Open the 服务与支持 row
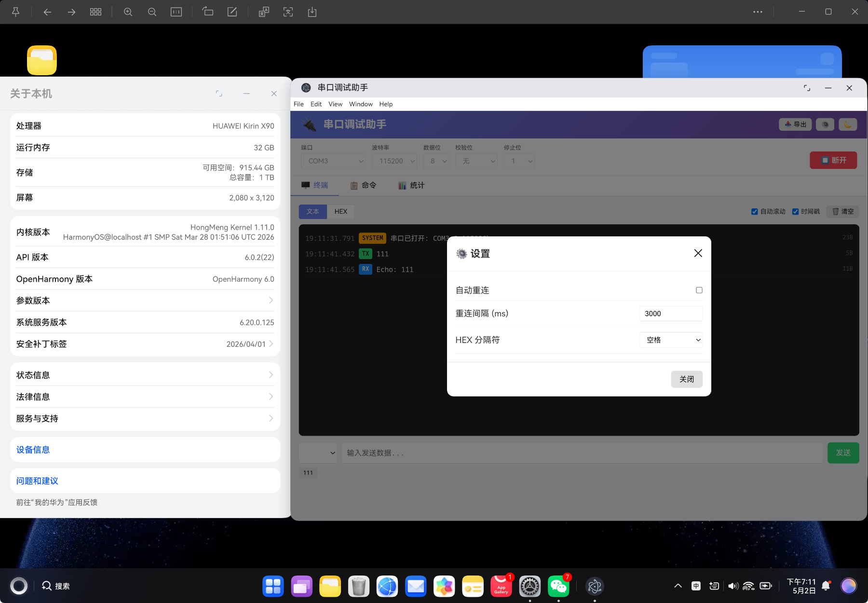The image size is (868, 603). [x=145, y=418]
